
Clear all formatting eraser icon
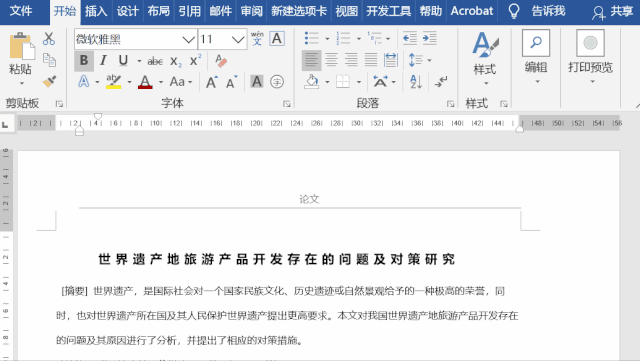click(x=220, y=61)
